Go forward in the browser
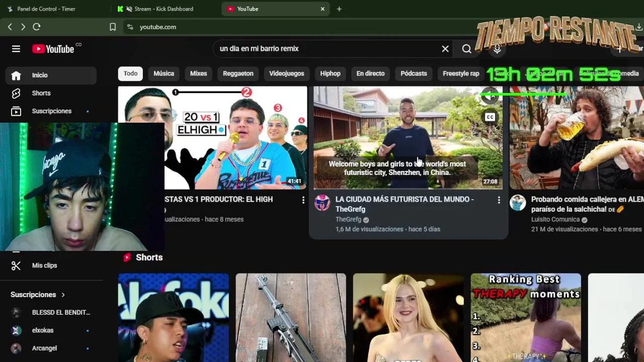The width and height of the screenshot is (644, 362). click(23, 27)
